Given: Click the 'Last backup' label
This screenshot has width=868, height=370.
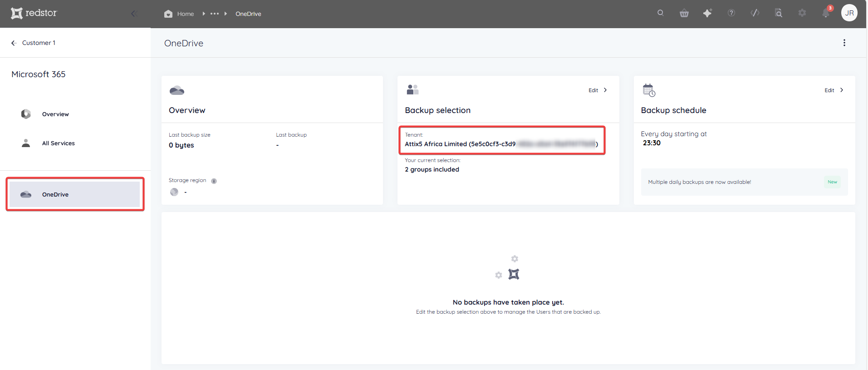Looking at the screenshot, I should 291,135.
